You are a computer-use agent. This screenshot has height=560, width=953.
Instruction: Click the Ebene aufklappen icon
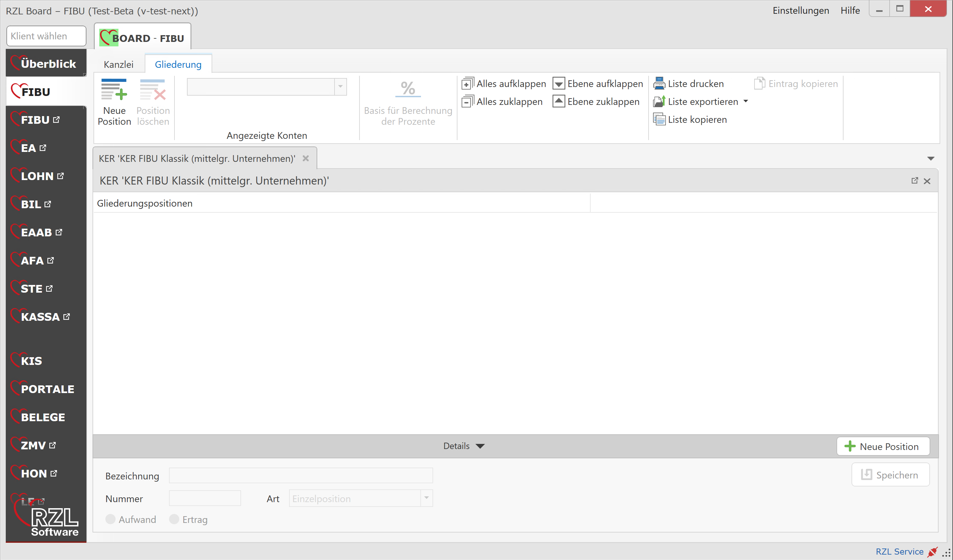[559, 83]
